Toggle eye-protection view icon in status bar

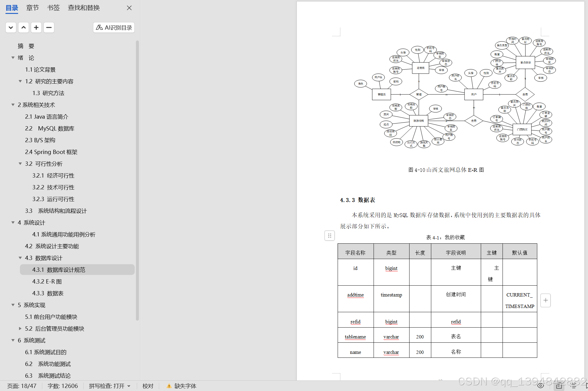click(x=541, y=386)
